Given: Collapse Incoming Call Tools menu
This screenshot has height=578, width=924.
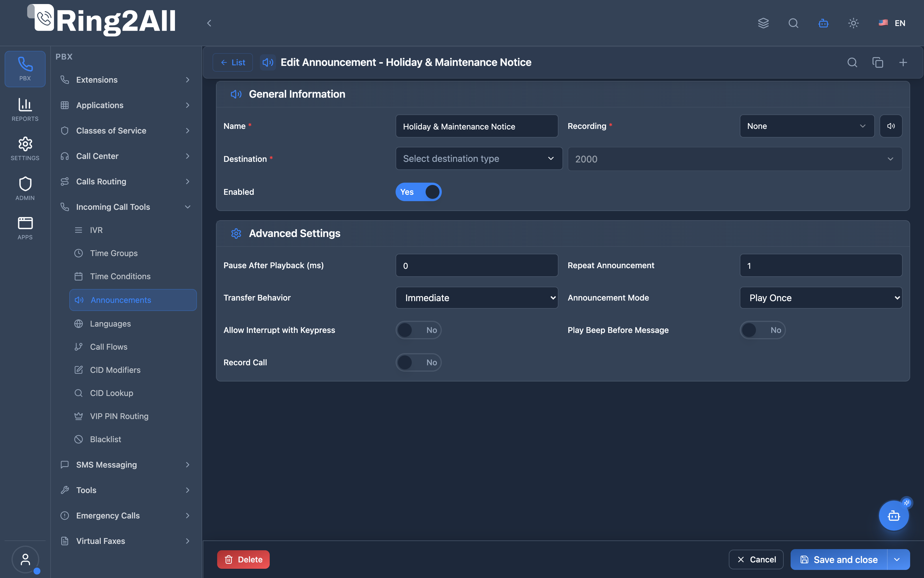Looking at the screenshot, I should click(x=126, y=207).
